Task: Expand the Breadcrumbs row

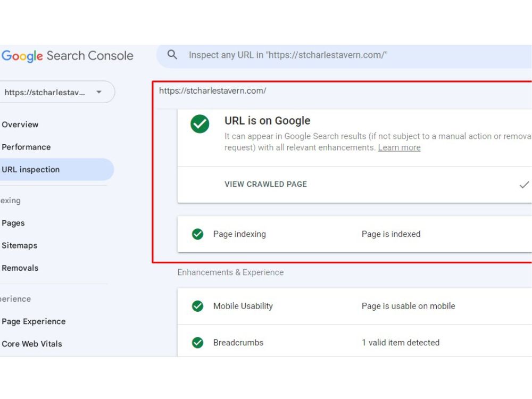Action: (x=354, y=340)
